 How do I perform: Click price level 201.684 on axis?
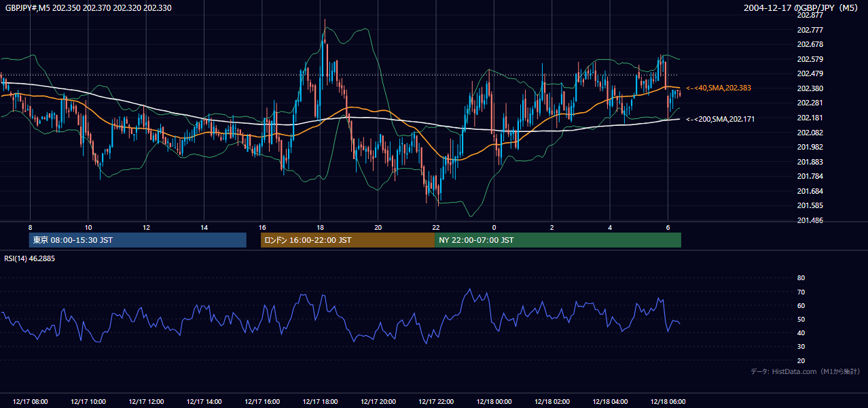point(810,191)
